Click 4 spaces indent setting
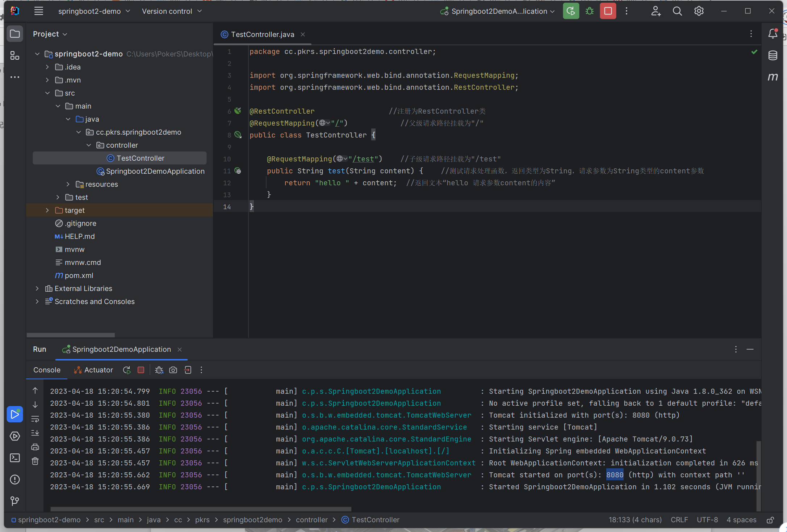787x532 pixels. click(x=741, y=520)
